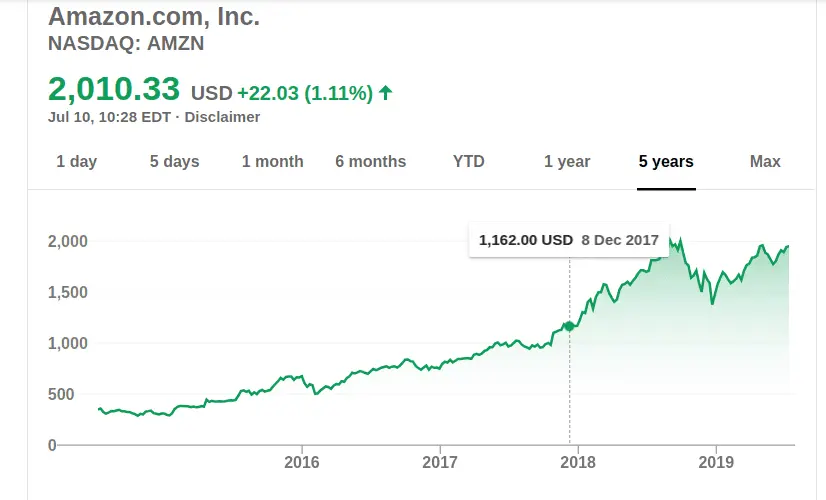Select the 5 days range tab
This screenshot has height=500, width=826.
pos(175,161)
